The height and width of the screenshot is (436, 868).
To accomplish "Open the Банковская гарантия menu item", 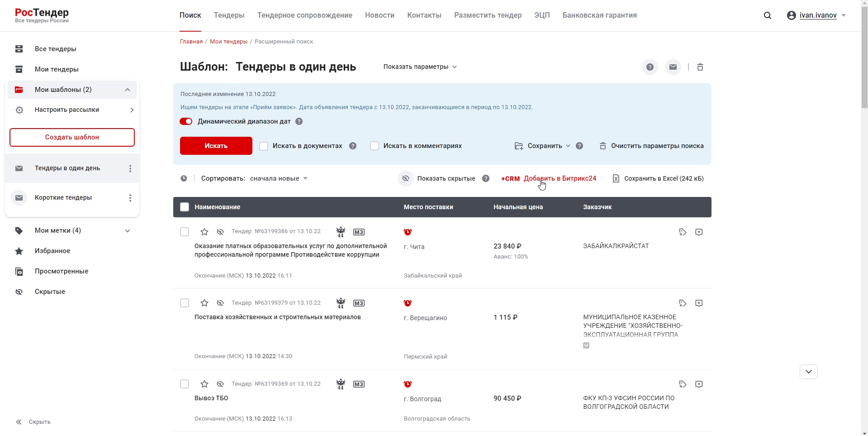I will [x=599, y=15].
